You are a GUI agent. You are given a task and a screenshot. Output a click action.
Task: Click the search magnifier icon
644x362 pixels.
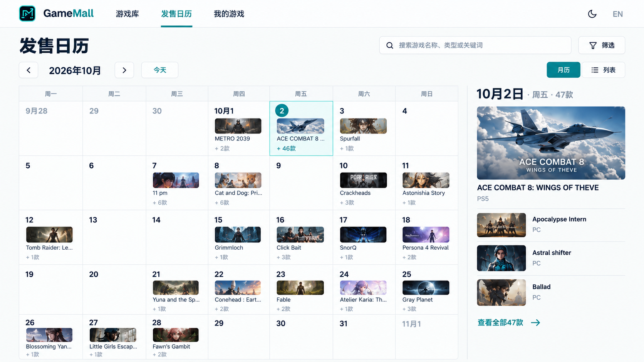point(390,45)
